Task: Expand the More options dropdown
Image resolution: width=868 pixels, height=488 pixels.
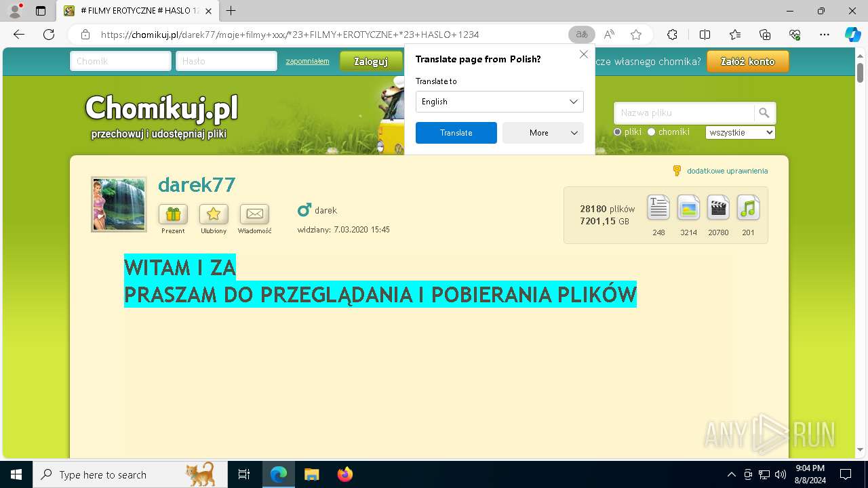Action: pyautogui.click(x=542, y=133)
